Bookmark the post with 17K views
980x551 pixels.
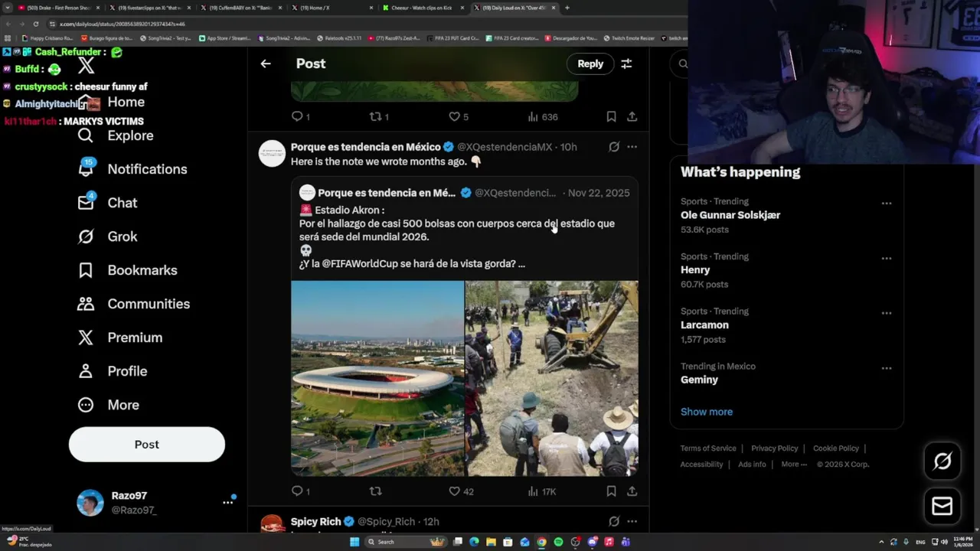[611, 491]
